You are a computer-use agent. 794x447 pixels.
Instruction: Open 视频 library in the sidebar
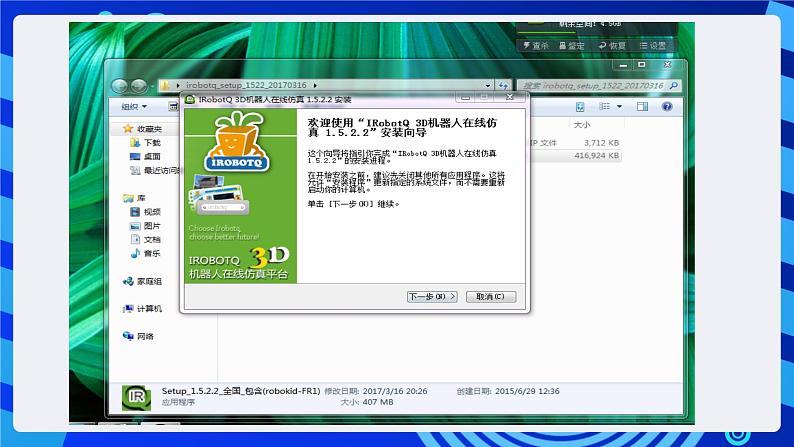151,212
